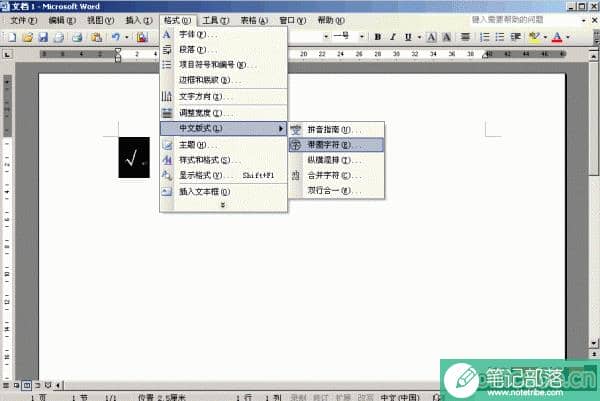This screenshot has width=600, height=401.
Task: Click the indent toolbar icon
Action: point(515,37)
